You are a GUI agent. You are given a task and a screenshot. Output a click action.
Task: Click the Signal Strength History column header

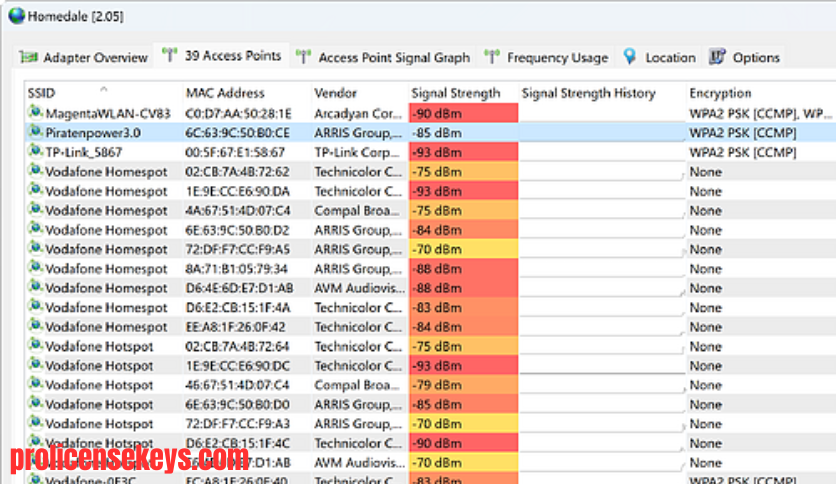tap(602, 93)
